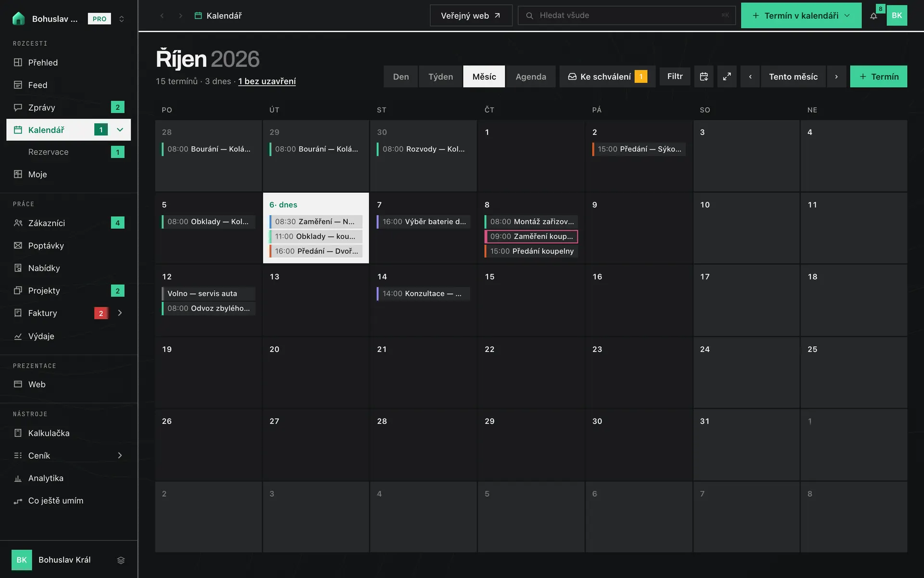The image size is (924, 578).
Task: Open Termín v kalendáři dropdown button
Action: (x=801, y=15)
